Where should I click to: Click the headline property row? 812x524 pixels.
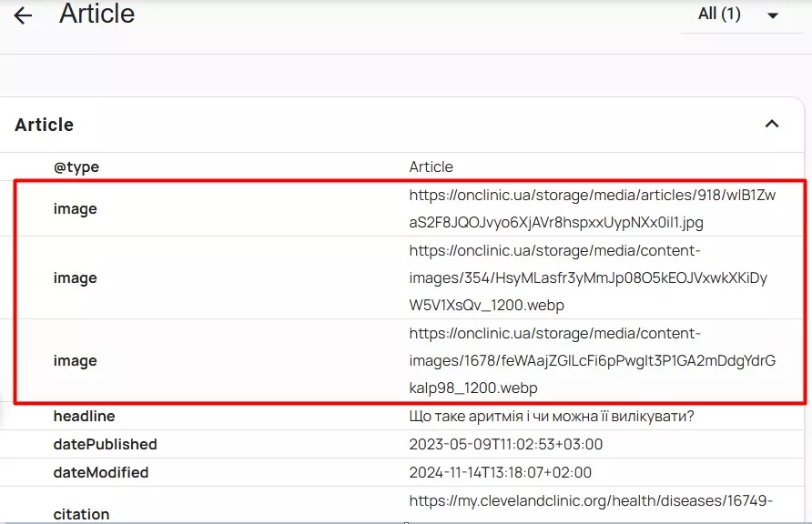(x=85, y=416)
